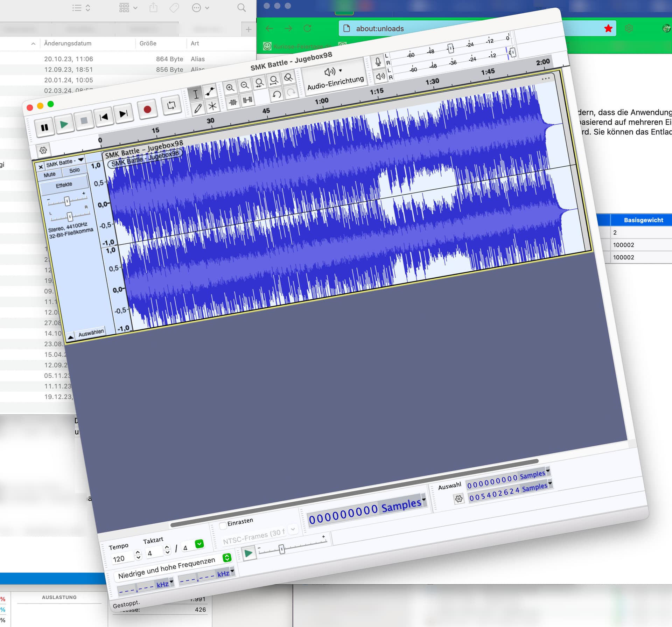Select the Multi-tool asterisk icon
Viewport: 672px width, 627px height.
[x=212, y=106]
